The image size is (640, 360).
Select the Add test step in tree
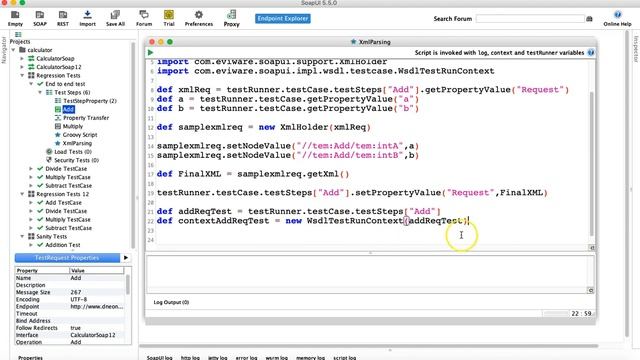coord(69,109)
